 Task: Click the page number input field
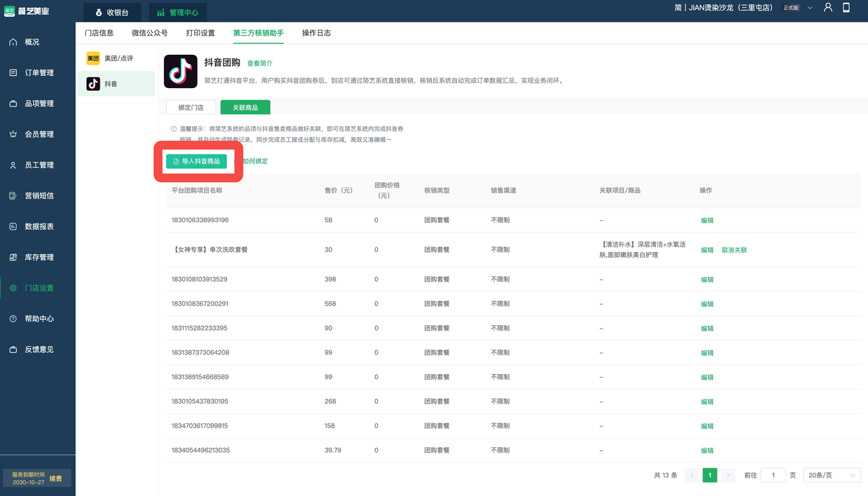[x=773, y=476]
